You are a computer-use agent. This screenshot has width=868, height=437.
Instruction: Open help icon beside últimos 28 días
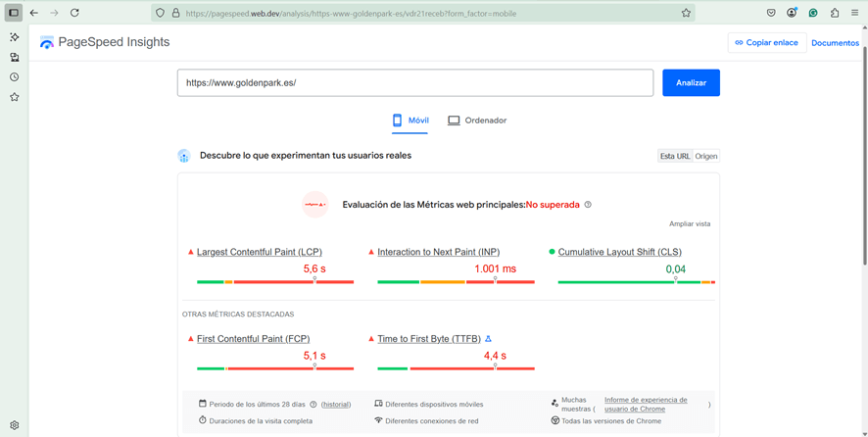(313, 405)
